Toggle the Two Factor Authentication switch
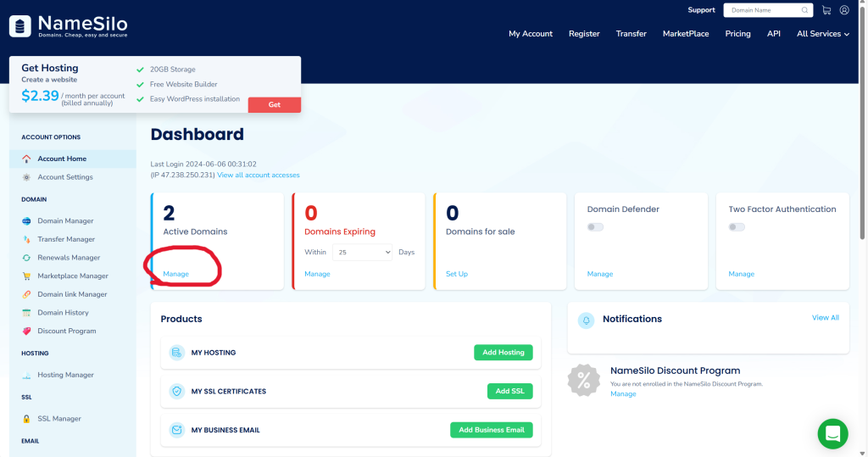The image size is (868, 457). click(x=737, y=227)
